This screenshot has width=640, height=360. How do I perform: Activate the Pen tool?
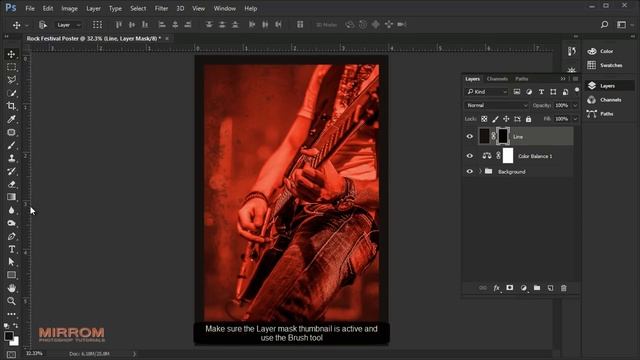pyautogui.click(x=11, y=236)
